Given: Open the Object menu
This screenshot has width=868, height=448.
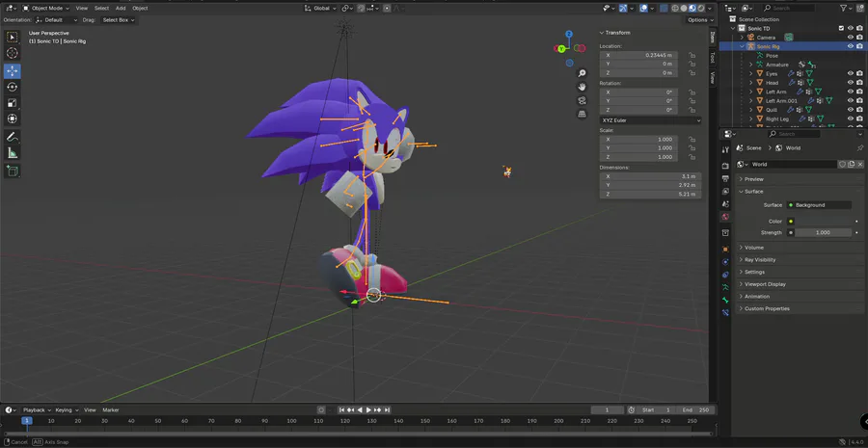Looking at the screenshot, I should (x=140, y=9).
